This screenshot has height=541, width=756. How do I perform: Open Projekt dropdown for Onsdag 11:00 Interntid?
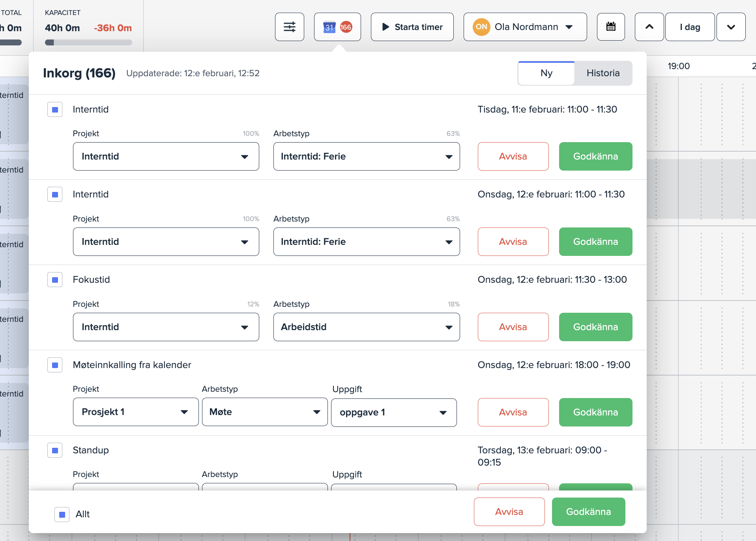coord(166,242)
